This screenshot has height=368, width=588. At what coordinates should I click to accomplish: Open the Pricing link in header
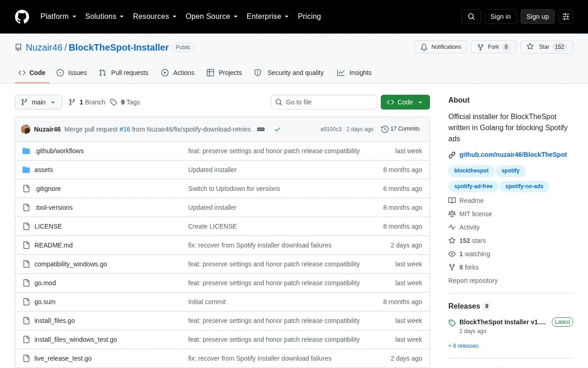pos(309,17)
